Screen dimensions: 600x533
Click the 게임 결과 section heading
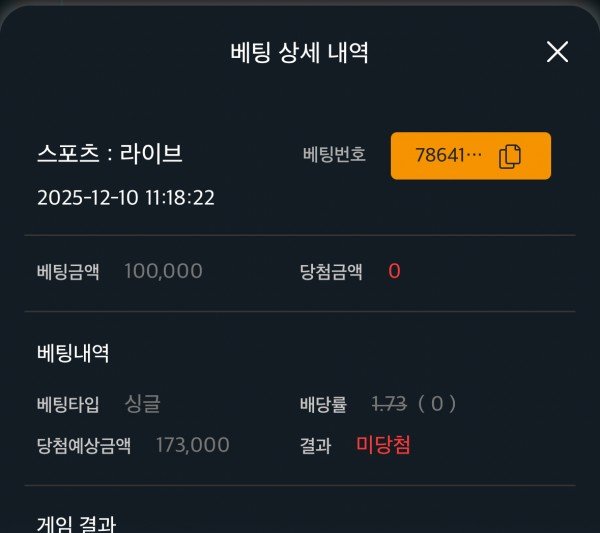click(x=76, y=523)
